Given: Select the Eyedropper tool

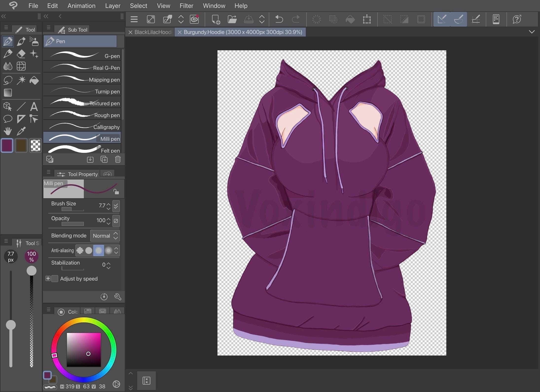Looking at the screenshot, I should click(21, 131).
